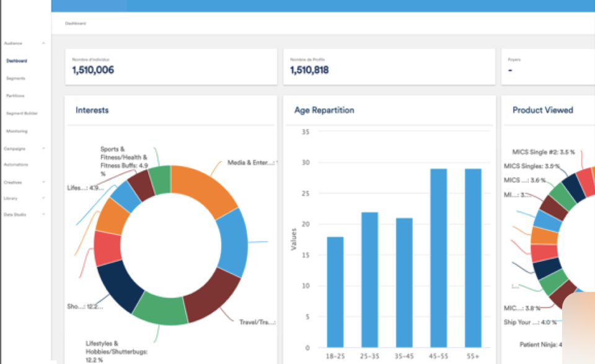
Task: Expand the Data Studio menu chevron
Action: pyautogui.click(x=43, y=214)
